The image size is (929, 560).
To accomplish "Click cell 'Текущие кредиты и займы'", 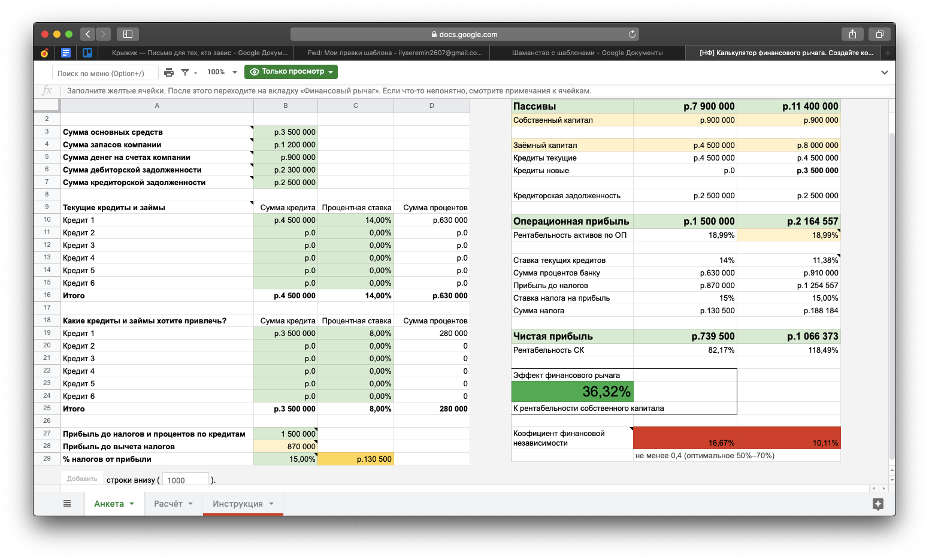I will (157, 207).
